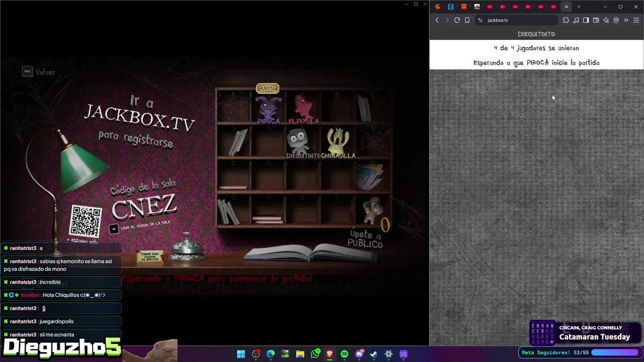644x362 pixels.
Task: Click the chat message 'sii me ecnanta'
Action: click(x=57, y=334)
